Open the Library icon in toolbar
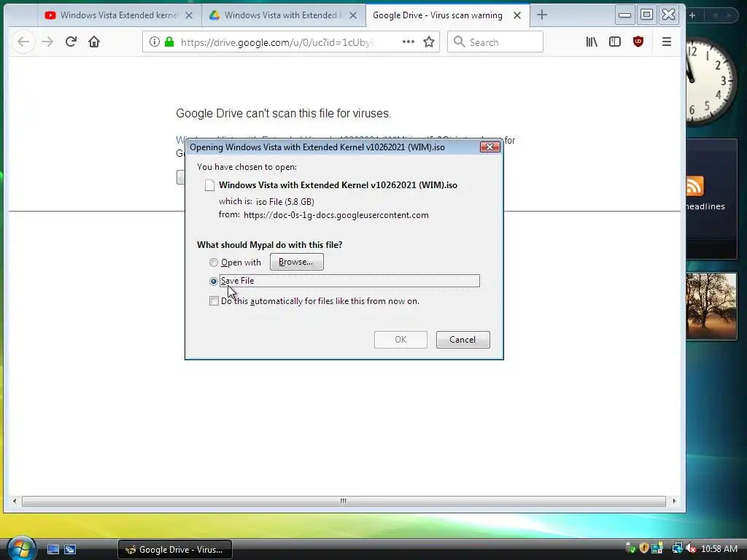The height and width of the screenshot is (560, 747). [591, 42]
